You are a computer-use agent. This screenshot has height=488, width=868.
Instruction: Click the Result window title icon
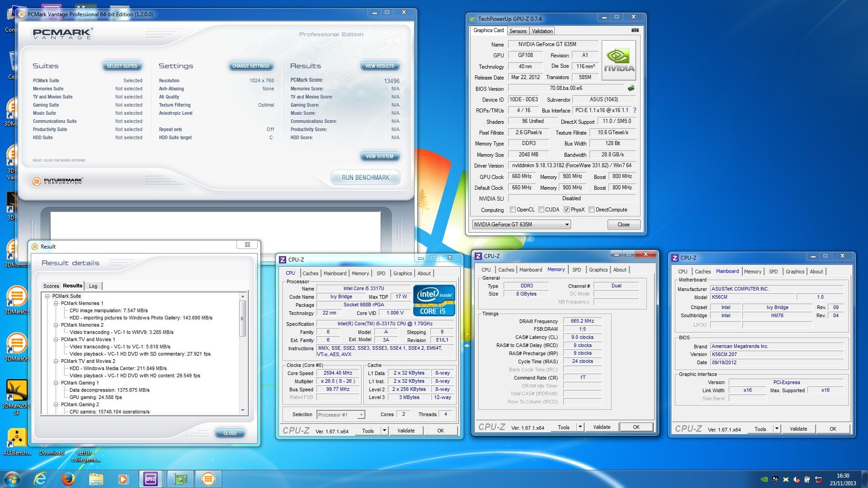35,247
